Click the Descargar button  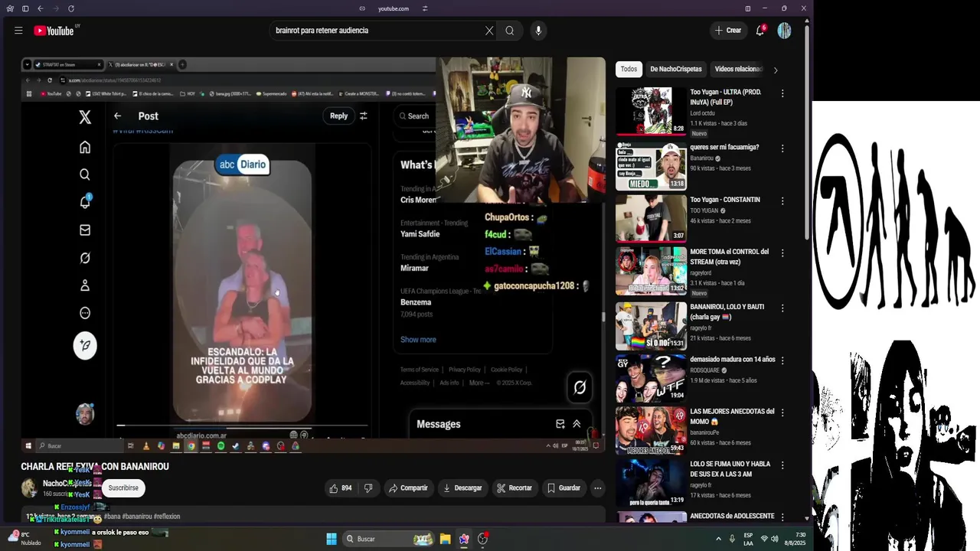[x=462, y=488]
